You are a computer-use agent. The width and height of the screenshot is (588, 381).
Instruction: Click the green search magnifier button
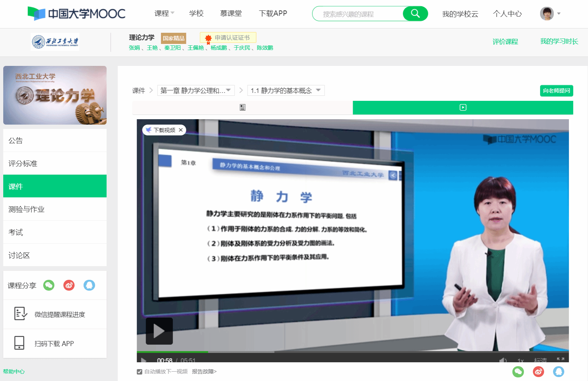[415, 14]
